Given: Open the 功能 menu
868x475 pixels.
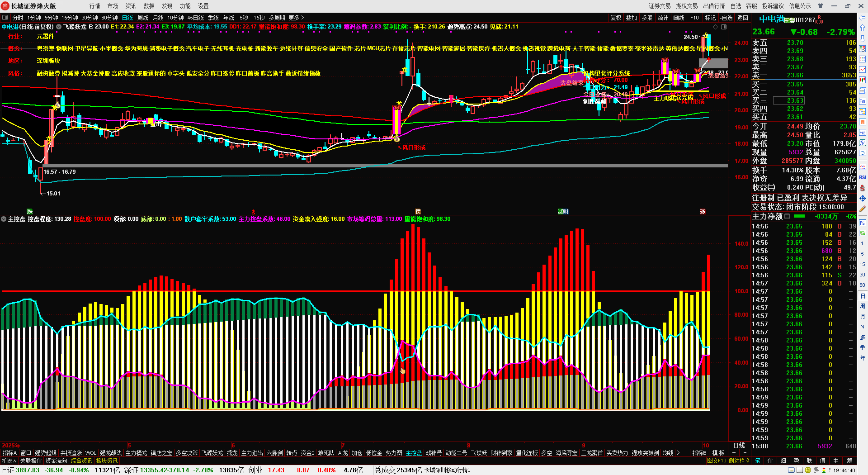Looking at the screenshot, I should [185, 6].
